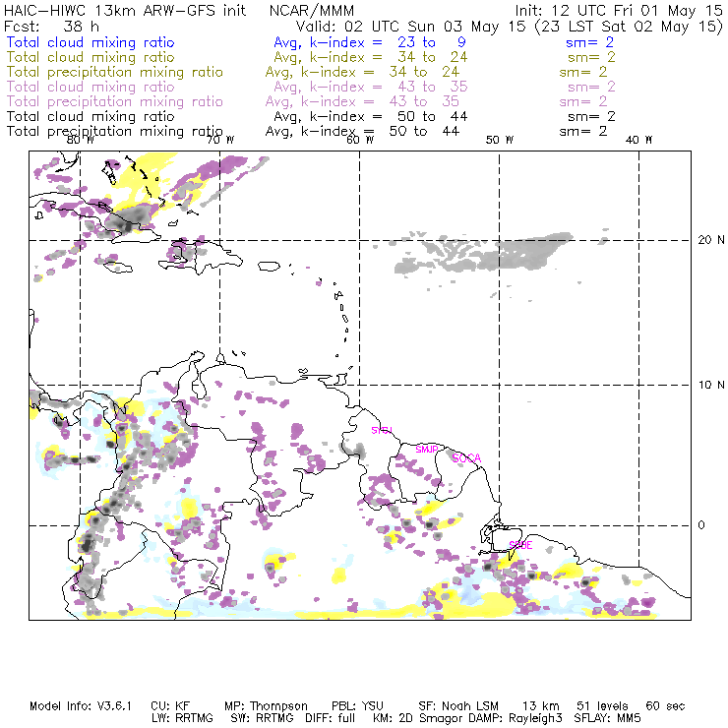Click 'Init: 12 UTC Fri 01 May 15'
The width and height of the screenshot is (728, 728).
619,11
